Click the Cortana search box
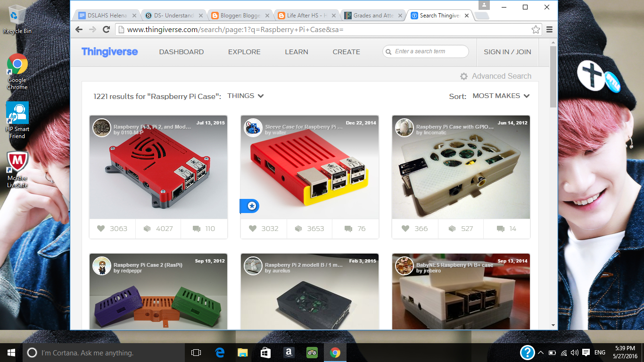Screen dimensions: 644x362 pyautogui.click(x=104, y=353)
